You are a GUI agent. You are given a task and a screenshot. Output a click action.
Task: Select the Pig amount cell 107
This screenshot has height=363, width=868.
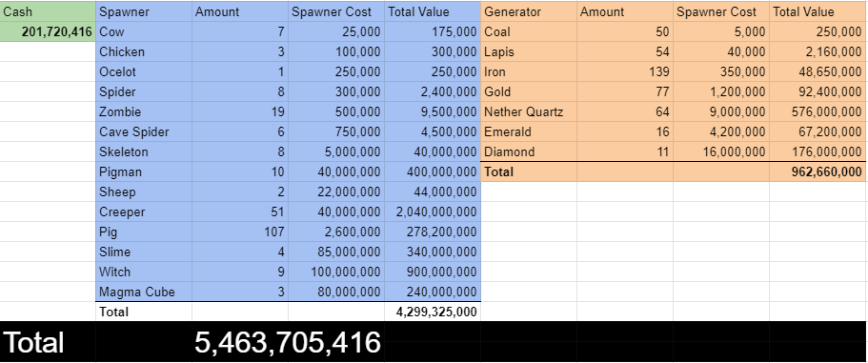coord(240,232)
